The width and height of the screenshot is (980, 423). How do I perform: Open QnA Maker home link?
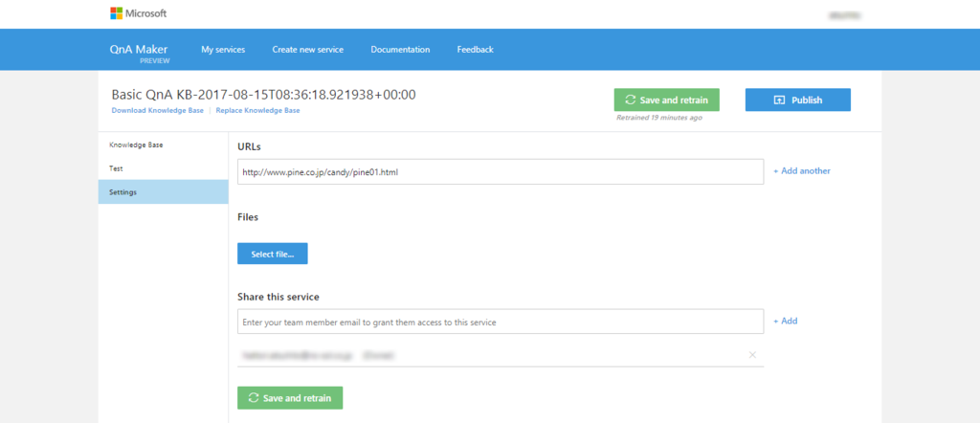[x=139, y=50]
